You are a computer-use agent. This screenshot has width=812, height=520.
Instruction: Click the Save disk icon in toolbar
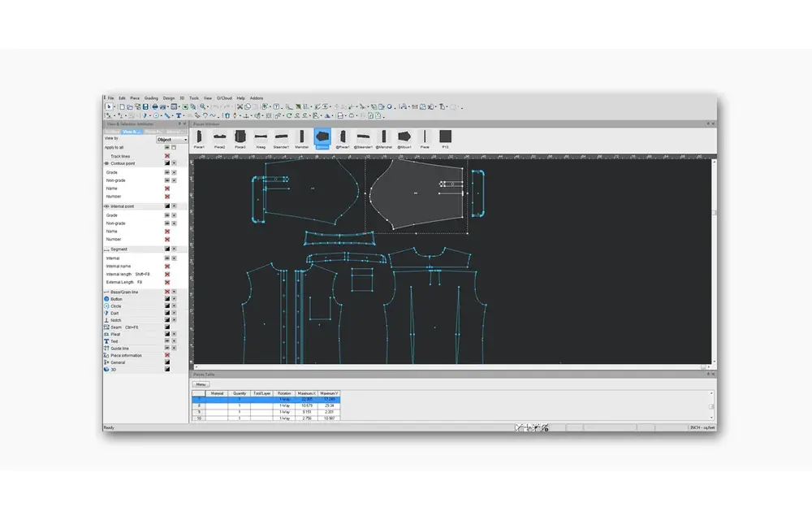[x=145, y=106]
